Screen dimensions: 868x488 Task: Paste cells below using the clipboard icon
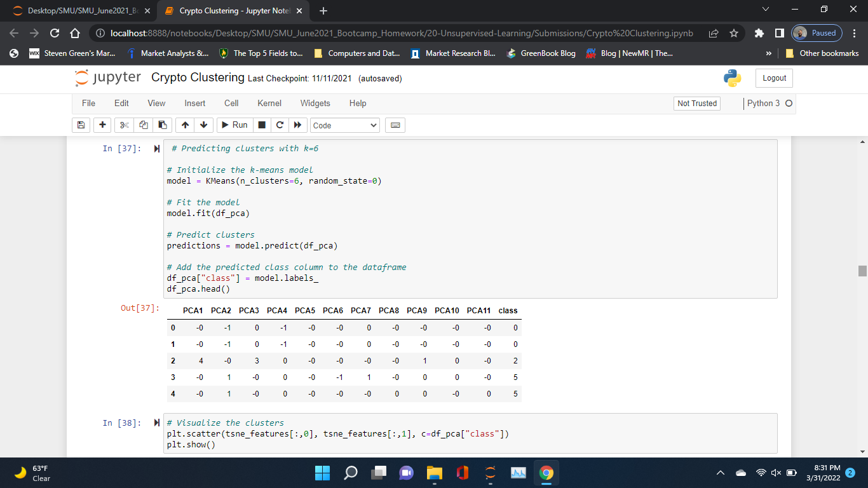pyautogui.click(x=163, y=125)
